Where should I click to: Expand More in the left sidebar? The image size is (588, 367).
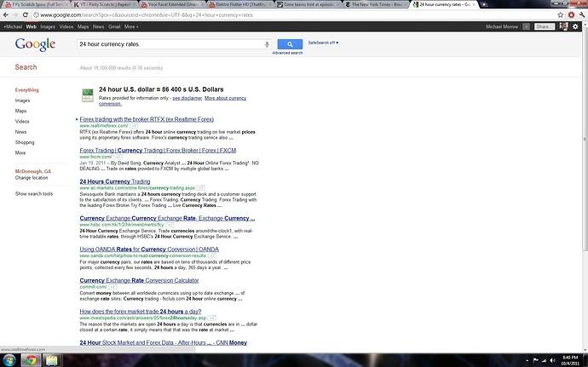[20, 153]
